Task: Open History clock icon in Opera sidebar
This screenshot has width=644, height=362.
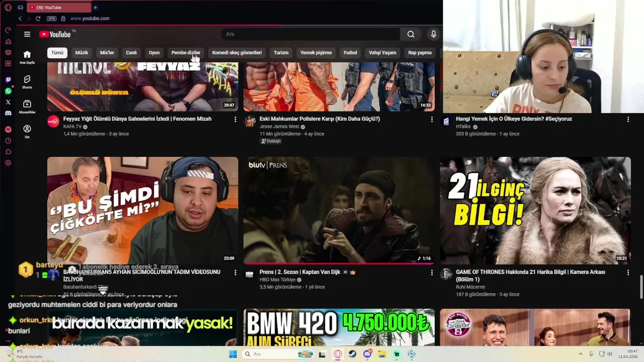Action: pos(8,141)
